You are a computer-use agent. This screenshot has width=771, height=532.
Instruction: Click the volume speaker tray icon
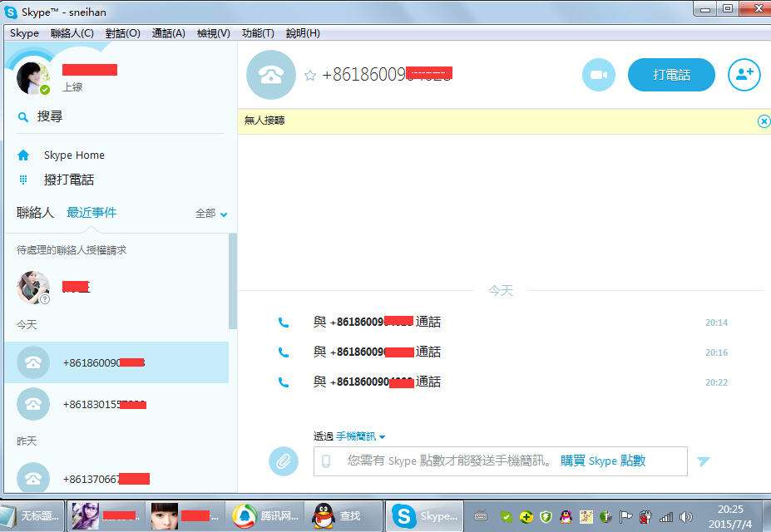click(x=686, y=517)
